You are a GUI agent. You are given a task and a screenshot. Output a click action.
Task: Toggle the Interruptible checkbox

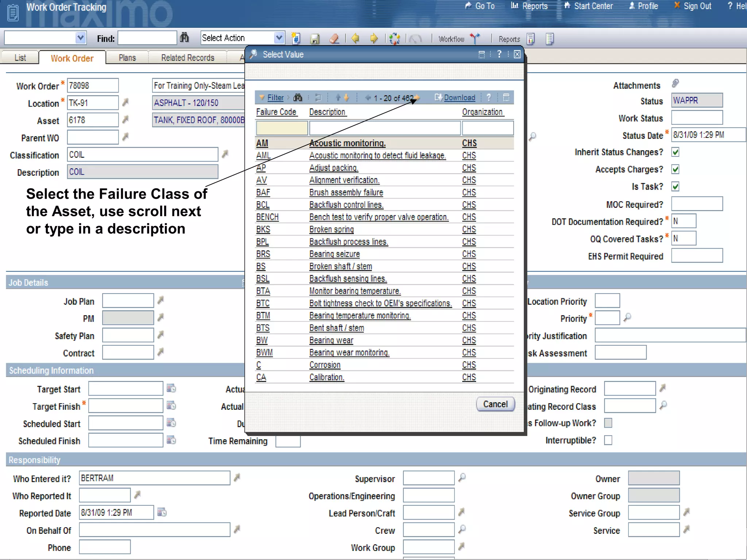point(608,440)
